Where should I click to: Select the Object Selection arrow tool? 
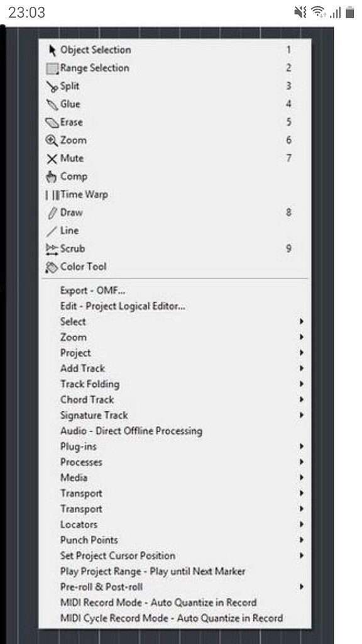(53, 50)
